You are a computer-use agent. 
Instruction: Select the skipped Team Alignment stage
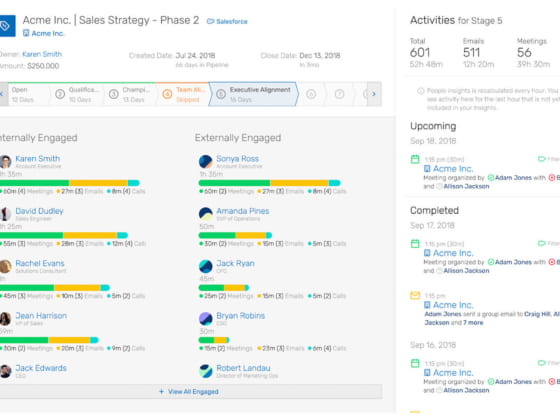click(183, 94)
